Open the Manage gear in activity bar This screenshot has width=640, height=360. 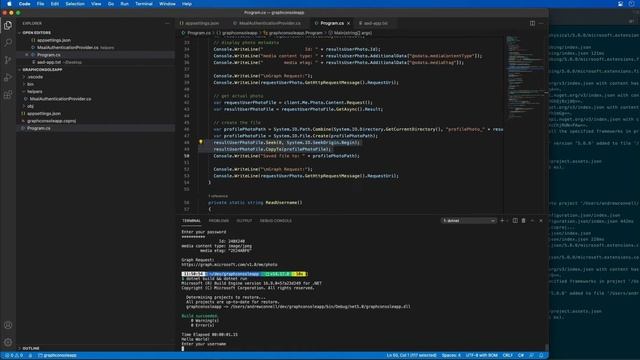tap(8, 342)
